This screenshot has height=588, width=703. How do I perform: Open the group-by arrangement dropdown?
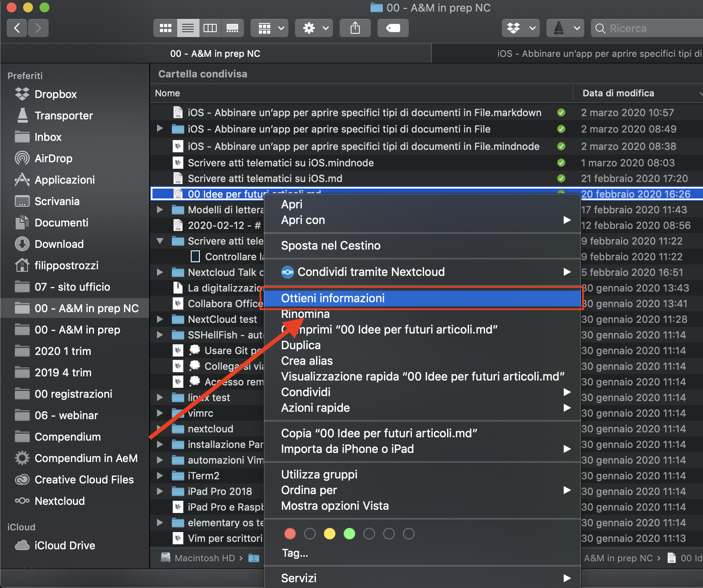[x=269, y=28]
